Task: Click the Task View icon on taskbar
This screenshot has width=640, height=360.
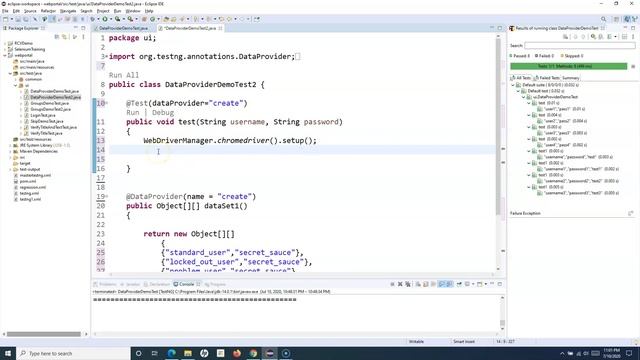Action: click(155, 353)
